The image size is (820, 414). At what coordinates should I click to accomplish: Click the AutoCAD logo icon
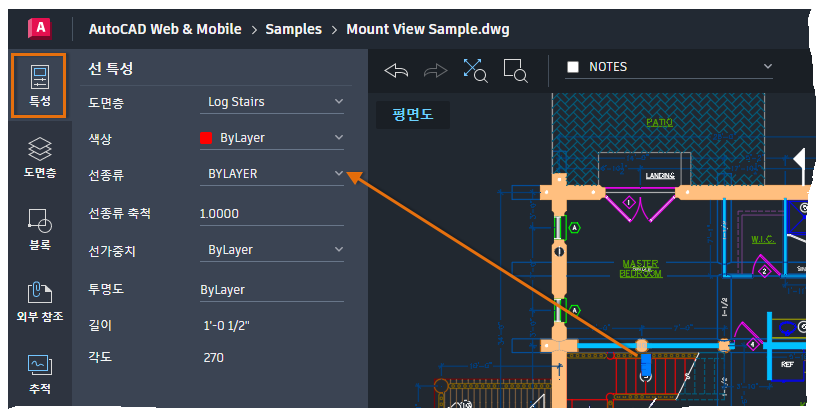(x=40, y=28)
